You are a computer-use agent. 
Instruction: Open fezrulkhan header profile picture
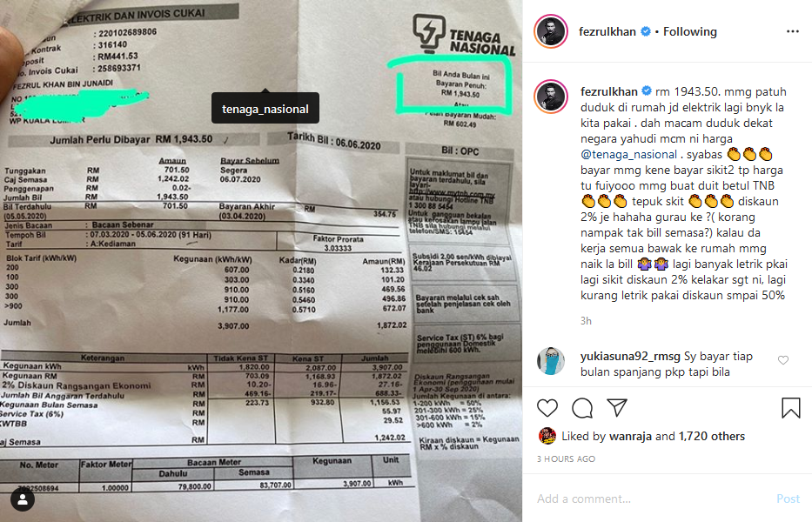click(551, 31)
